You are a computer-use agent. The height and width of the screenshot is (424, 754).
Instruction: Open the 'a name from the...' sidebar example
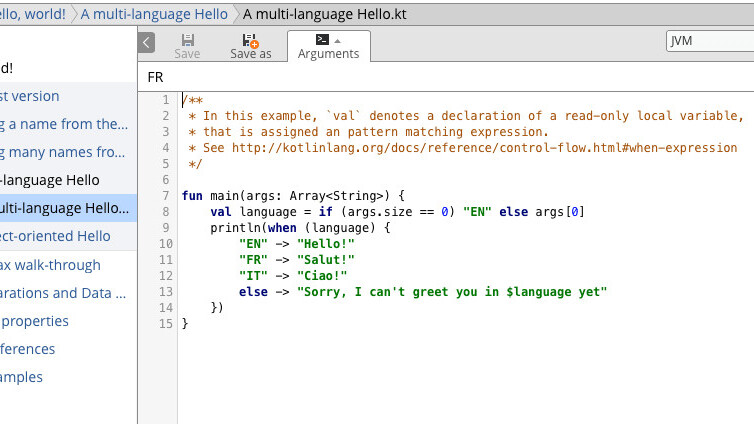coord(64,124)
